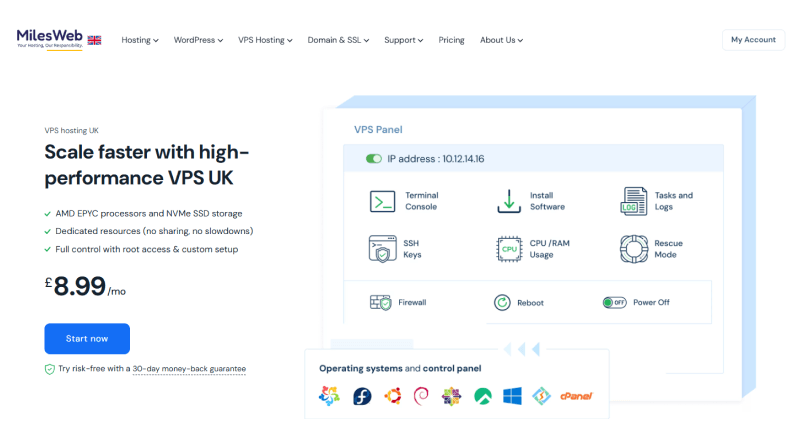The height and width of the screenshot is (445, 800).
Task: Select the Debian swirl logo
Action: click(x=421, y=396)
